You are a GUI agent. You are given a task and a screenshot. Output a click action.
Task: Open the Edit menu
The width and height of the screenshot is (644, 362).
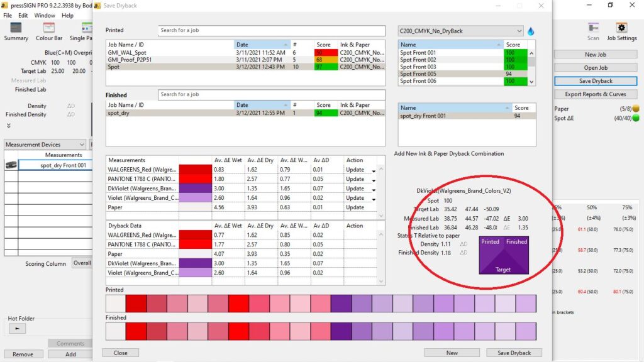point(23,15)
